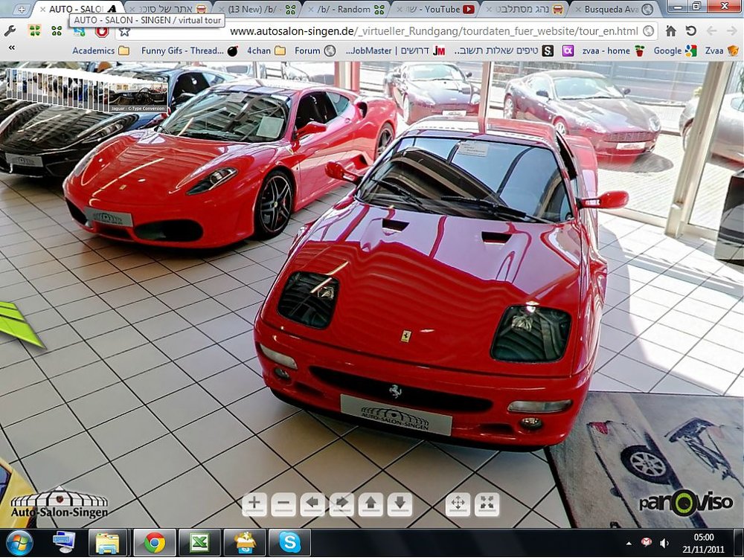Open Skype from the taskbar

point(289,542)
